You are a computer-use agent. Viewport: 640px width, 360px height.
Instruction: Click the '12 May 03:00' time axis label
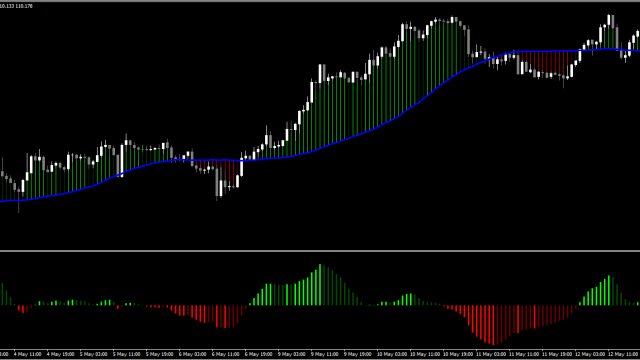point(590,354)
